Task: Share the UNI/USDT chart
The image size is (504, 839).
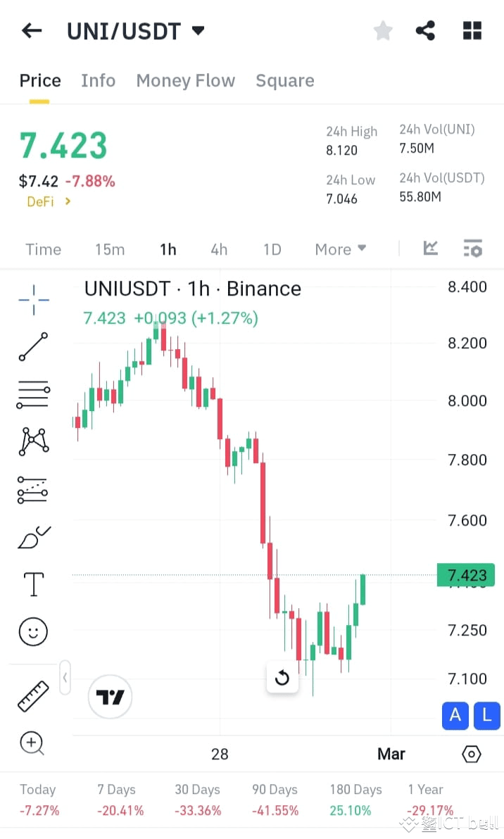Action: pos(425,30)
